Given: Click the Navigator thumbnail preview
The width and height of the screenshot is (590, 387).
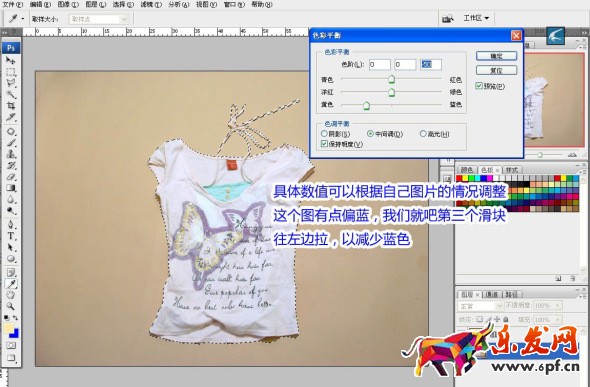Looking at the screenshot, I should coord(554,99).
